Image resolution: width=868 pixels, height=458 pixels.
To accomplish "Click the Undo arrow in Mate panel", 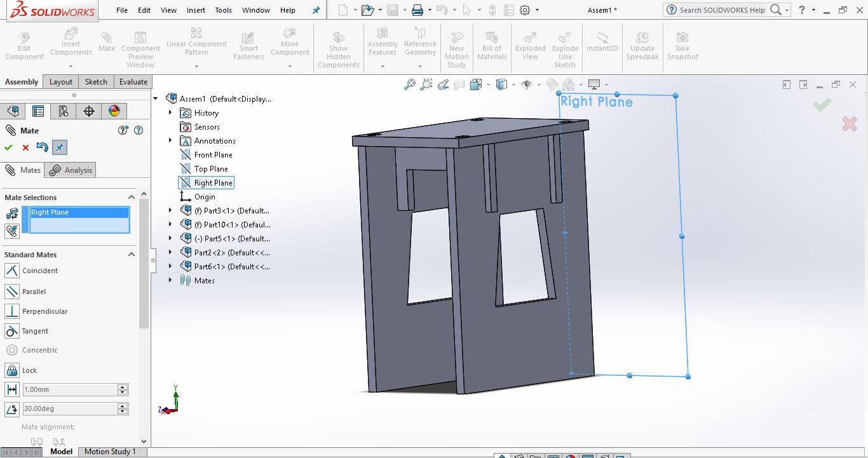I will click(42, 147).
